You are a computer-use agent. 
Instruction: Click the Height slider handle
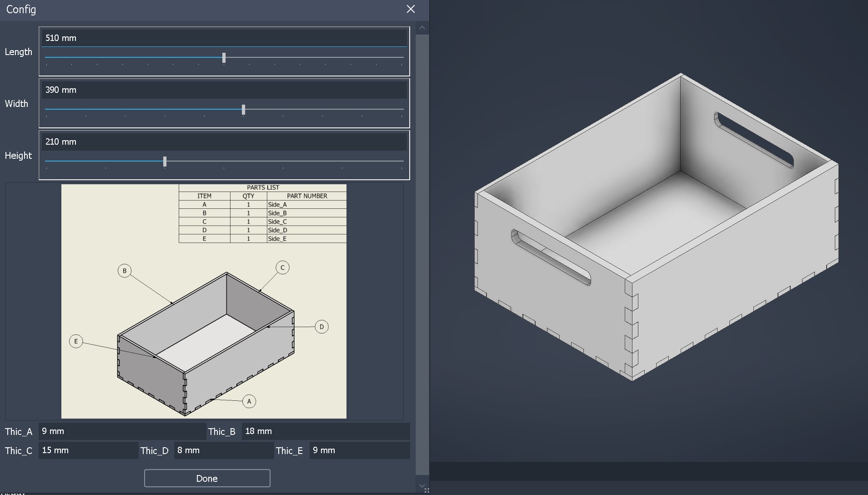[165, 162]
